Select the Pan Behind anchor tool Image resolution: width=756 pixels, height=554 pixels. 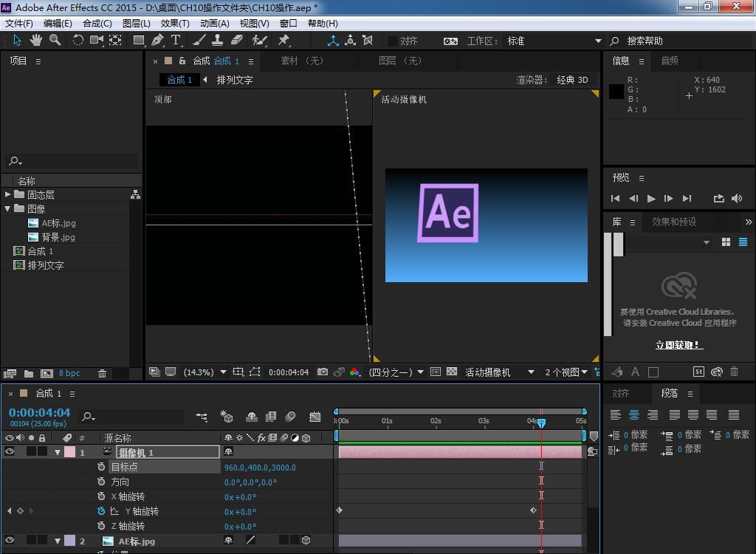115,40
